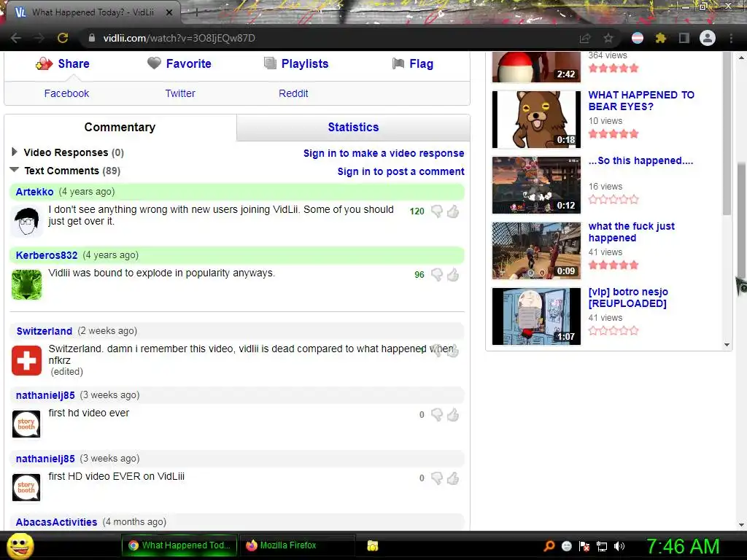Thumbs up Kerberos832's comment
Viewport: 747px width, 560px height.
click(x=453, y=275)
